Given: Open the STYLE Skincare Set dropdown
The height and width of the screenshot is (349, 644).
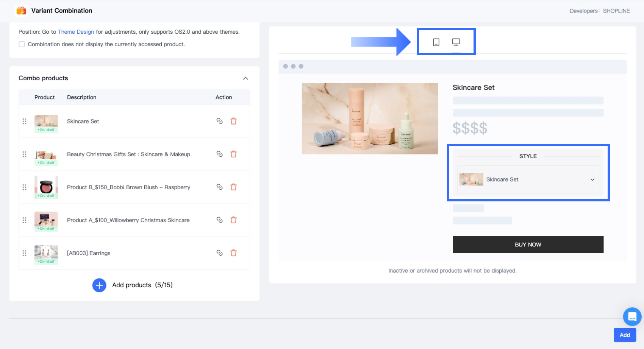Looking at the screenshot, I should click(528, 179).
